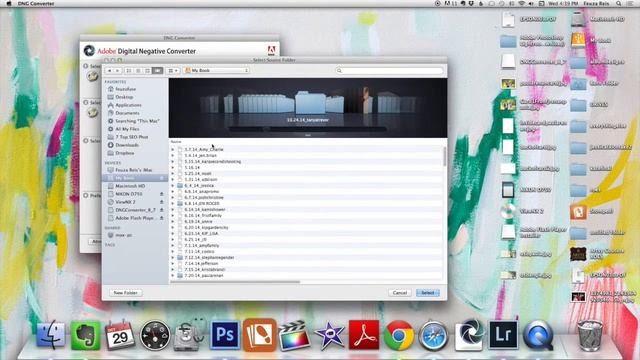
Task: Select Desktop in the sidebar
Action: [124, 97]
